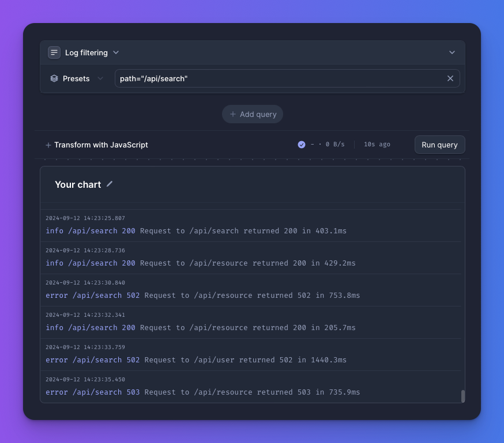Click inside the query input field
This screenshot has width=504, height=443.
coord(259,78)
